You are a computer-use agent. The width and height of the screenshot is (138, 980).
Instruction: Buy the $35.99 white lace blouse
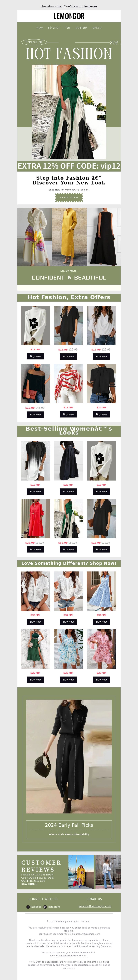35,622
